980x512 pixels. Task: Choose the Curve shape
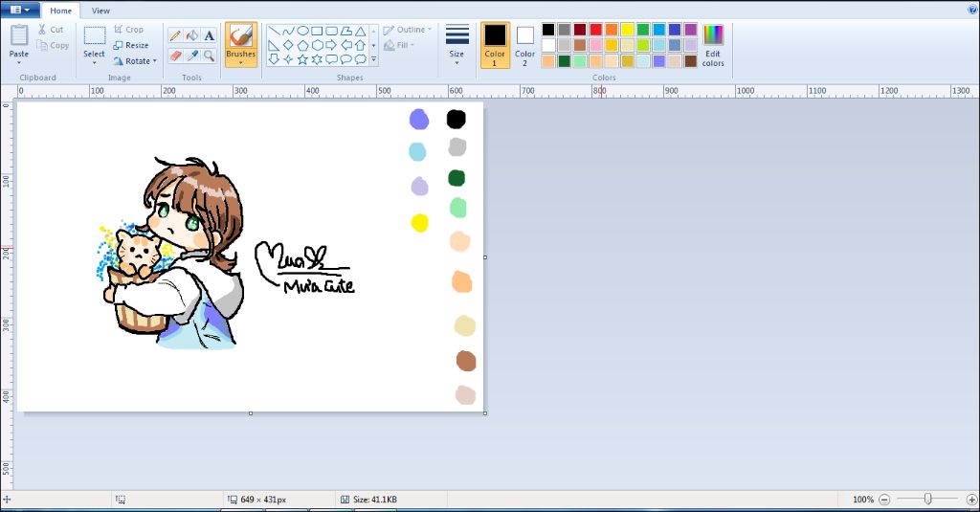click(288, 32)
